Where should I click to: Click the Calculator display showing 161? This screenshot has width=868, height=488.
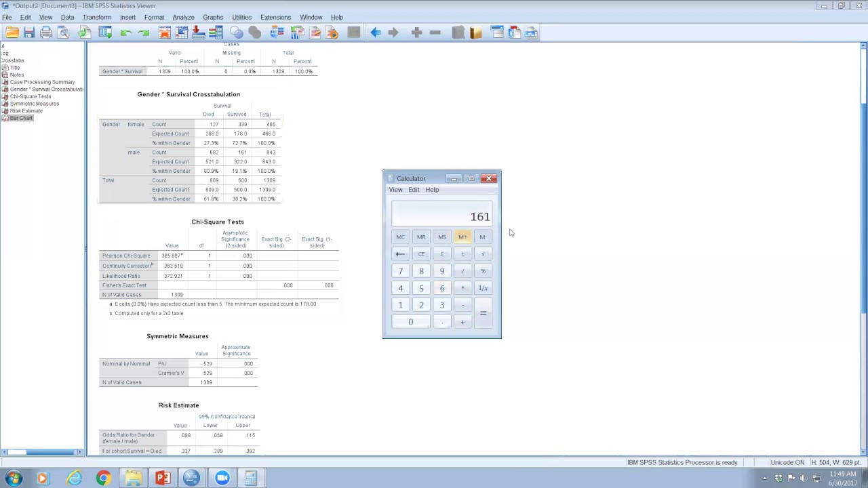pyautogui.click(x=441, y=214)
